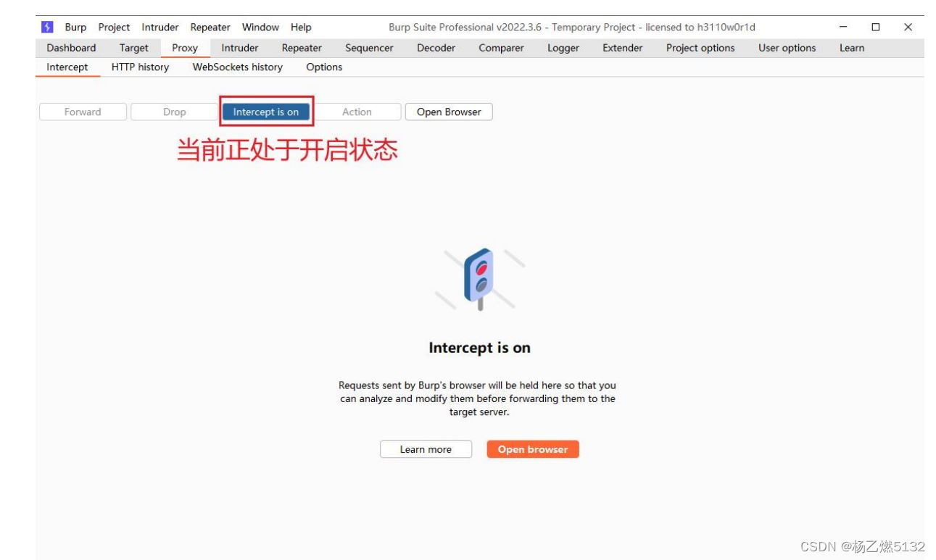This screenshot has width=936, height=560.
Task: Open the WebSockets history sub-tab
Action: point(238,67)
